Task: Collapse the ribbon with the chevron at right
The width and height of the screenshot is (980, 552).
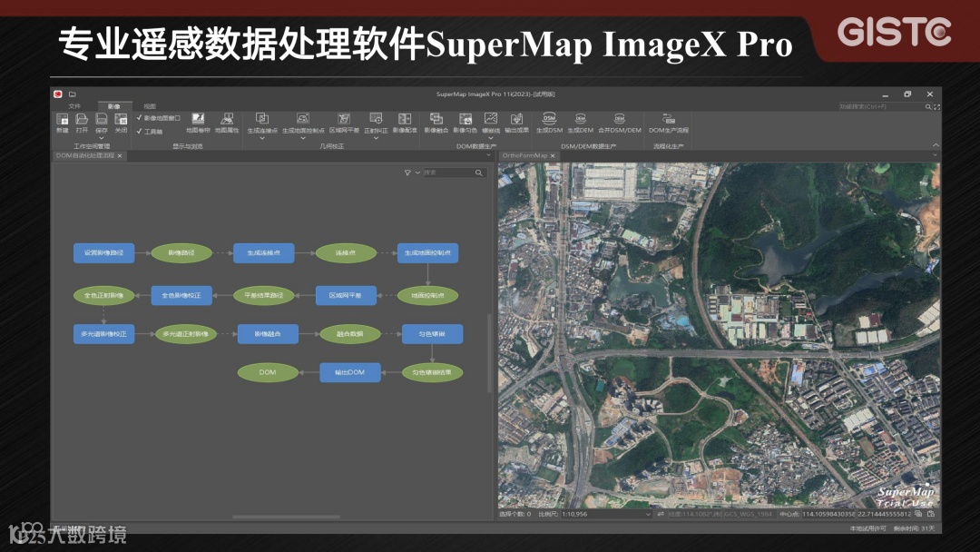Action: [x=936, y=145]
